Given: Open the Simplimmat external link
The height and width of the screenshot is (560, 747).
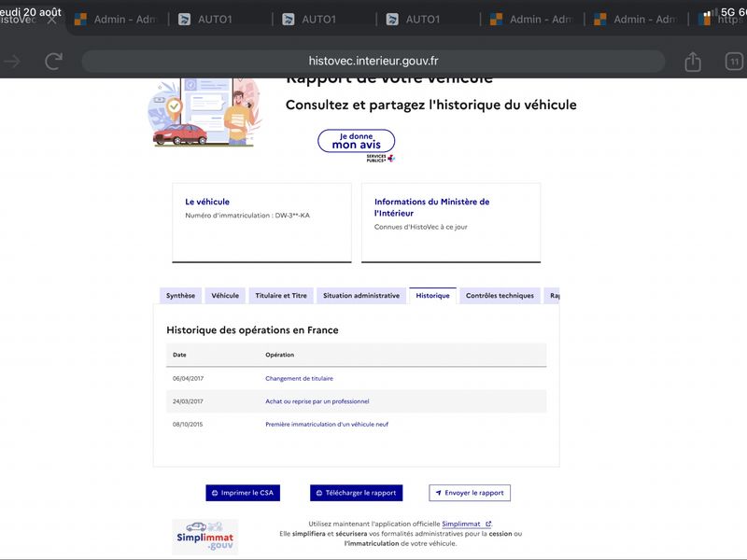Looking at the screenshot, I should pyautogui.click(x=466, y=524).
